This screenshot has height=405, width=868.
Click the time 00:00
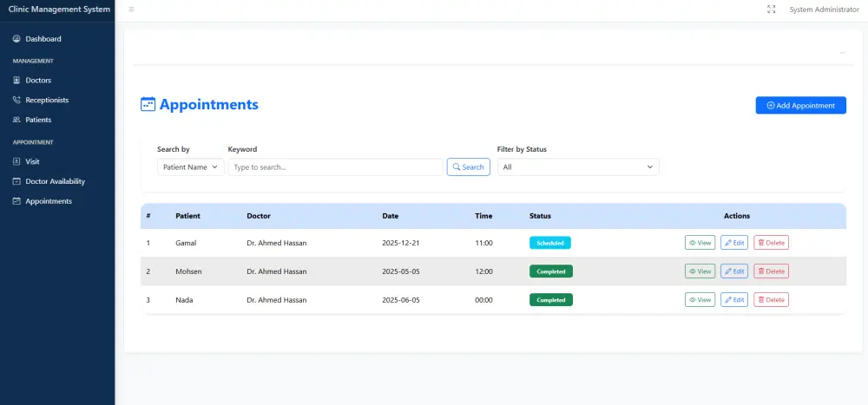click(483, 300)
